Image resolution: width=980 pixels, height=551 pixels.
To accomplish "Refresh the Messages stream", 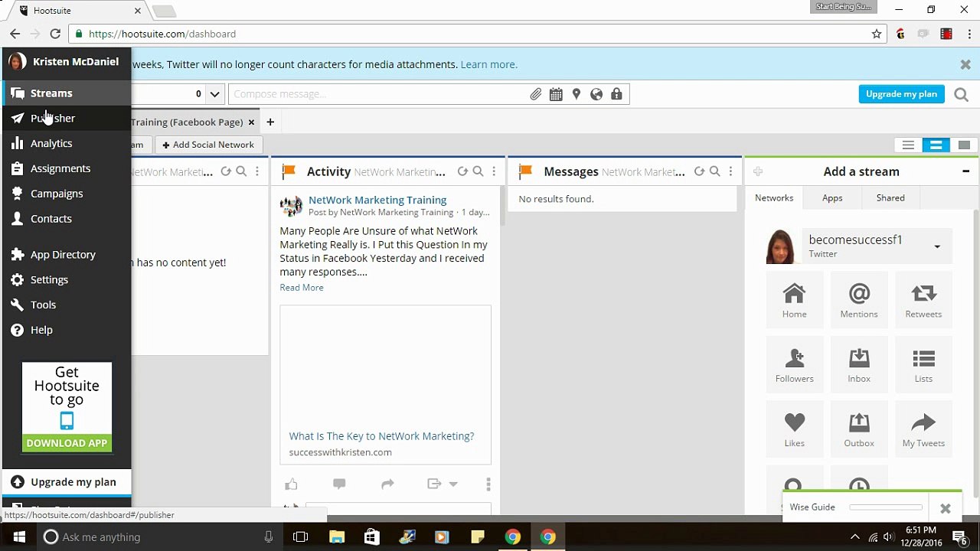I will click(x=699, y=171).
